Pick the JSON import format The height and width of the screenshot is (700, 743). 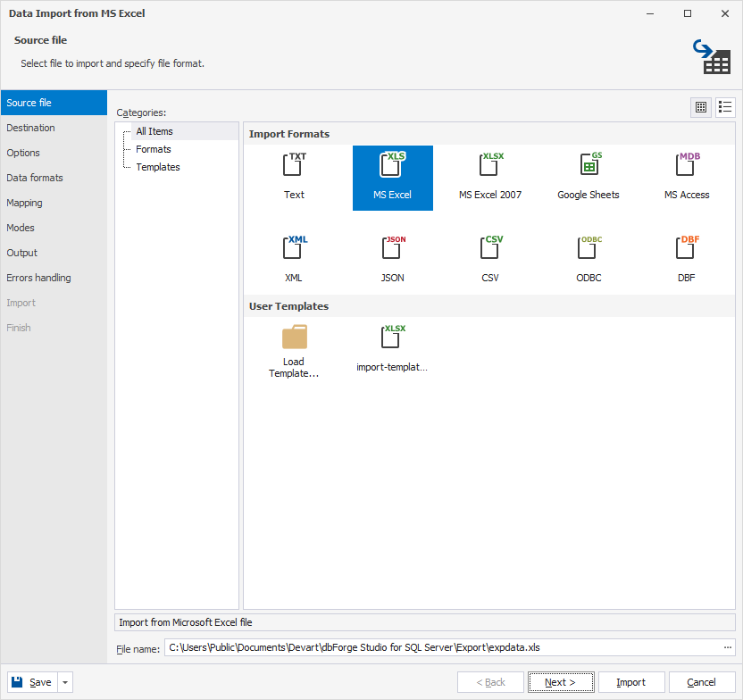pyautogui.click(x=392, y=260)
